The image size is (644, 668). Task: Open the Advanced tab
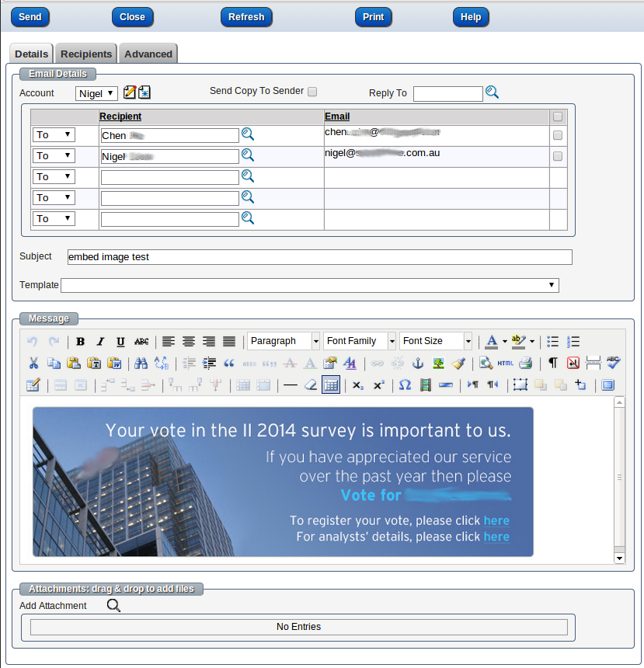point(148,54)
